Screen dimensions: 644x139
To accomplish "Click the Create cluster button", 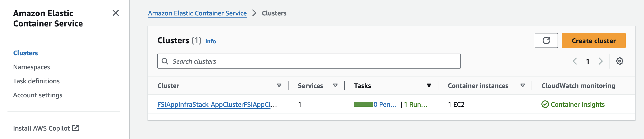I will click(x=593, y=40).
